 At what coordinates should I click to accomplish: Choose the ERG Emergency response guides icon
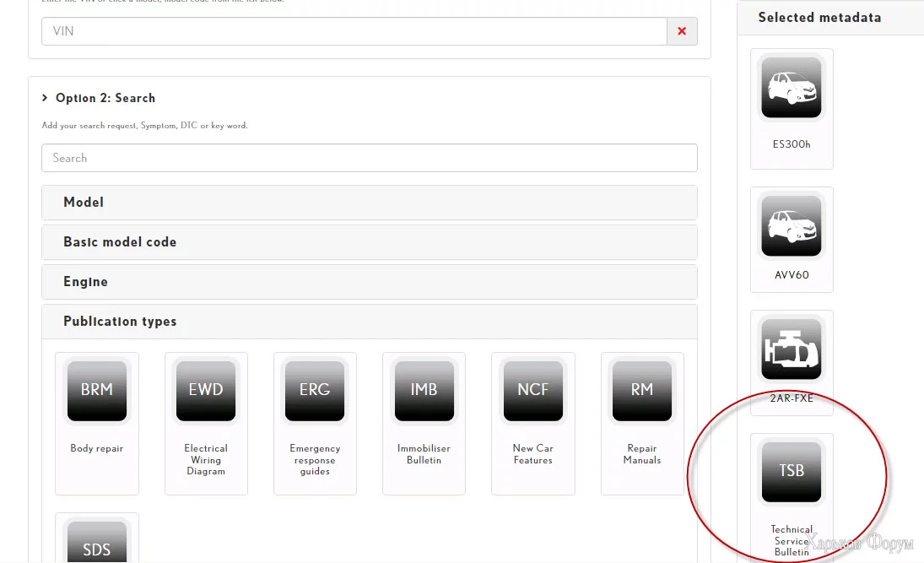[315, 390]
